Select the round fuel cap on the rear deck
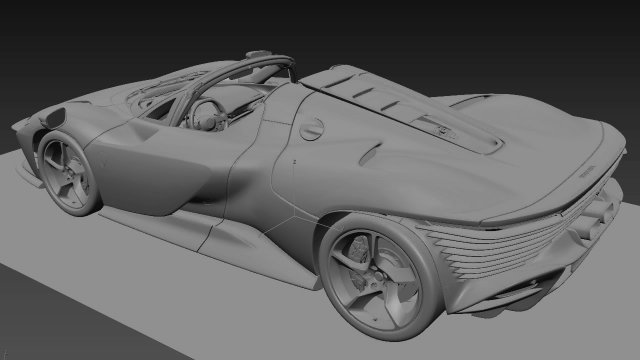640x360 pixels. tap(312, 129)
